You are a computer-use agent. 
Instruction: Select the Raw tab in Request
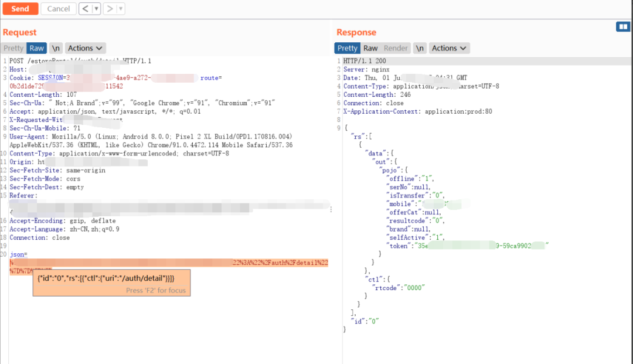(x=36, y=48)
